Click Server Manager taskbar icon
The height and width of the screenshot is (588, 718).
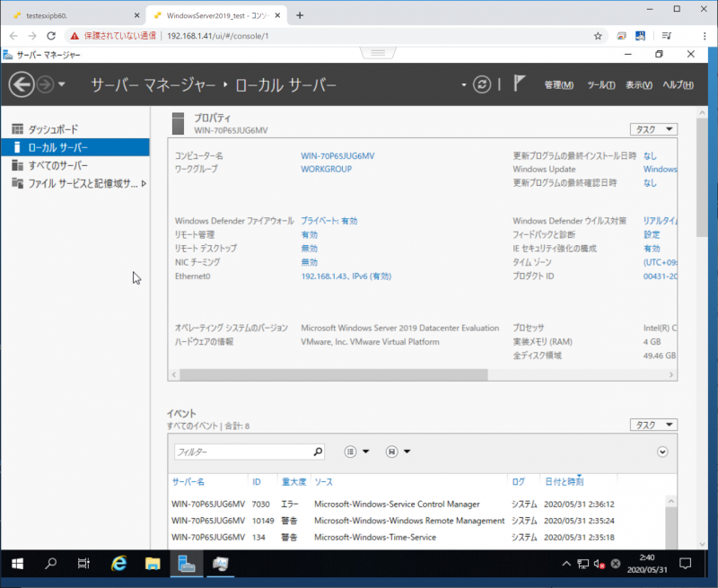[x=187, y=563]
